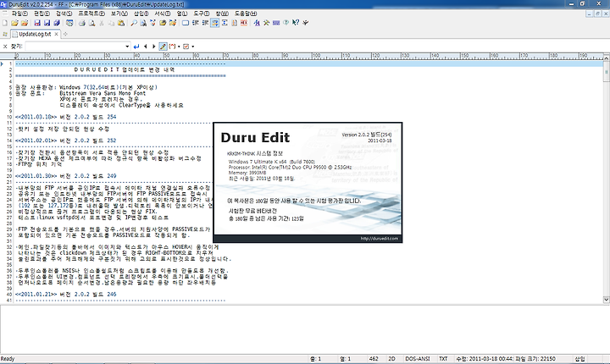Click the round help globe icon
The width and height of the screenshot is (610, 364).
pos(286,23)
